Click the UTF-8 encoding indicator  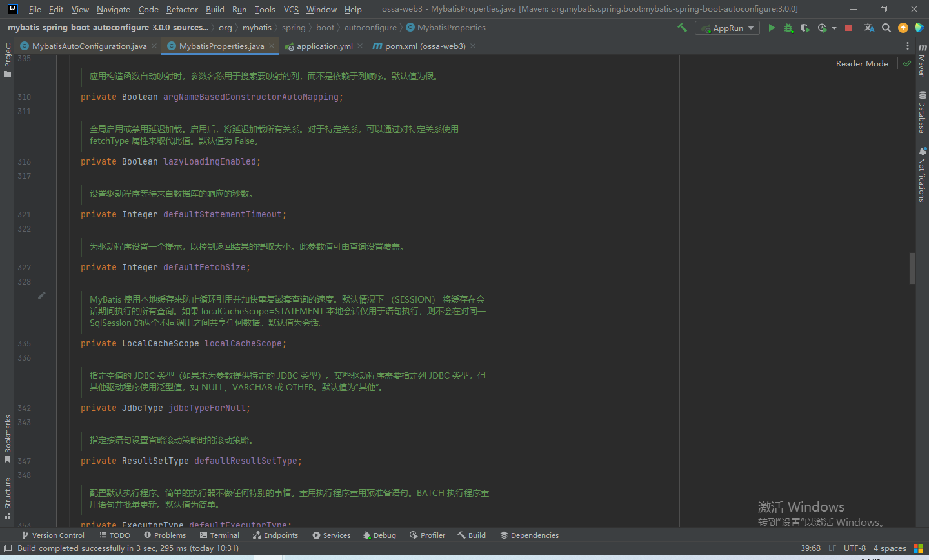coord(855,548)
